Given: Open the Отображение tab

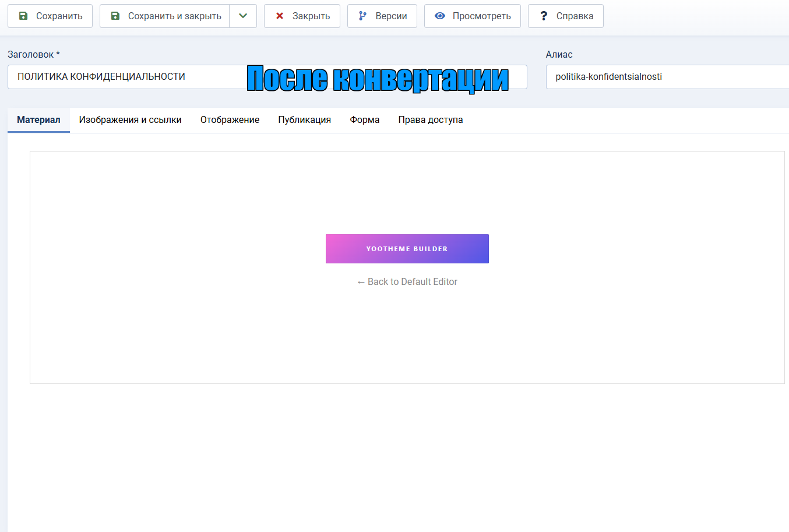Looking at the screenshot, I should pyautogui.click(x=230, y=120).
